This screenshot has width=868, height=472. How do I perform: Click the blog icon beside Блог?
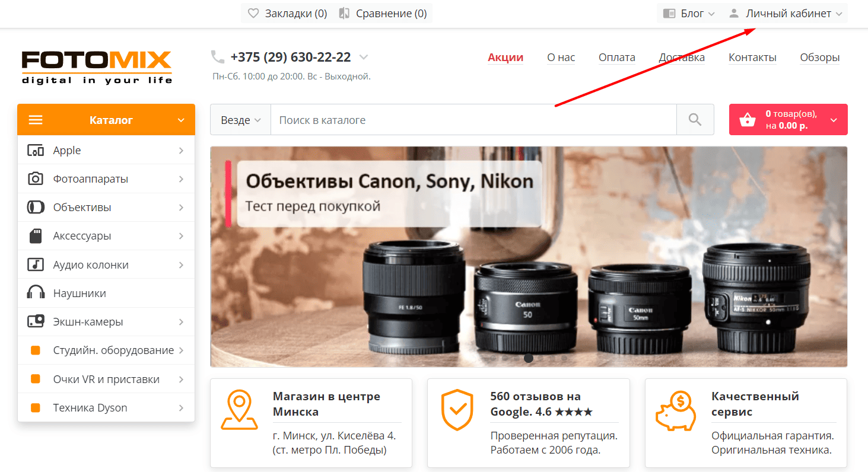coord(669,14)
